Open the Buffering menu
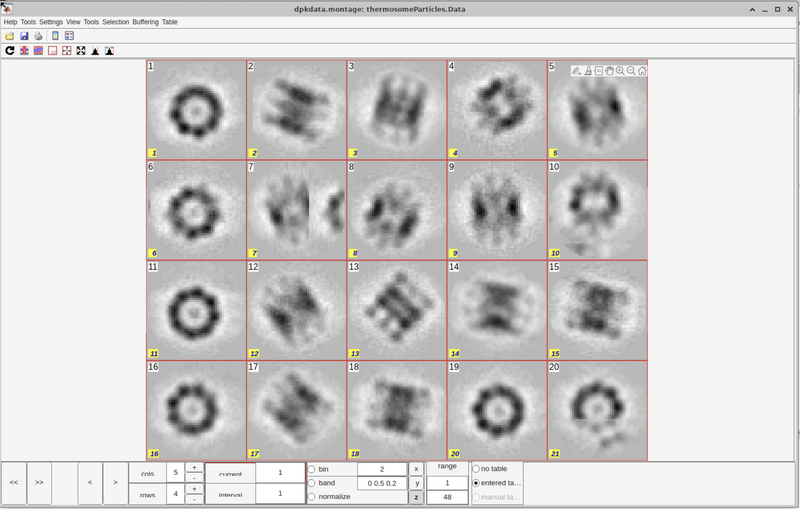The width and height of the screenshot is (800, 509). tap(145, 22)
